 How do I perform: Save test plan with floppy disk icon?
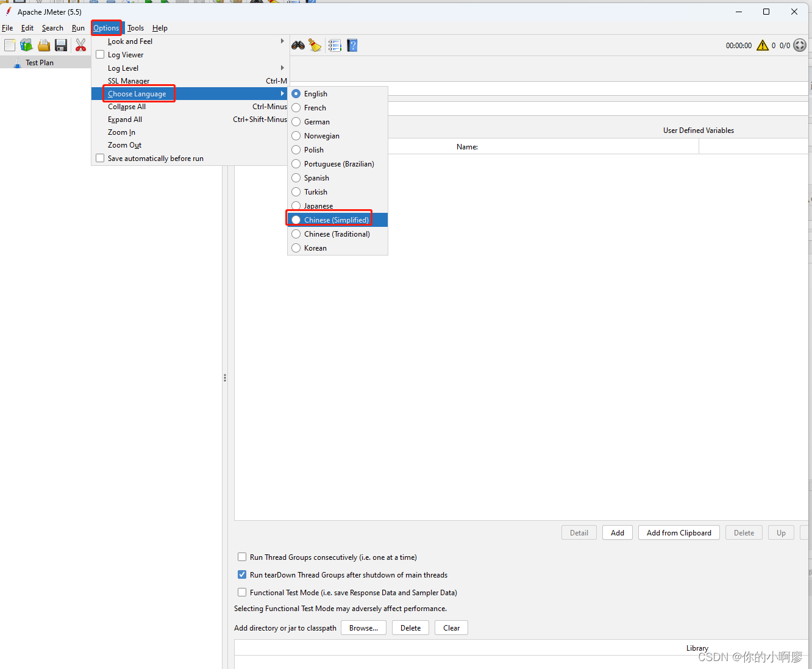(61, 45)
